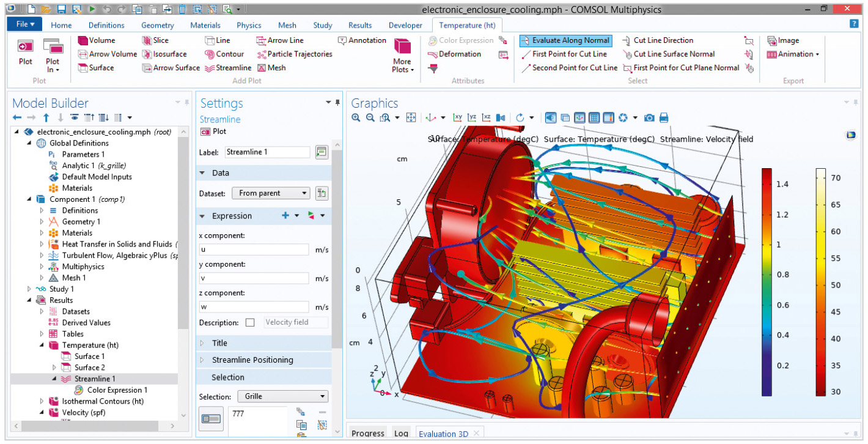Toggle First Point for Cut Line

[x=564, y=54]
